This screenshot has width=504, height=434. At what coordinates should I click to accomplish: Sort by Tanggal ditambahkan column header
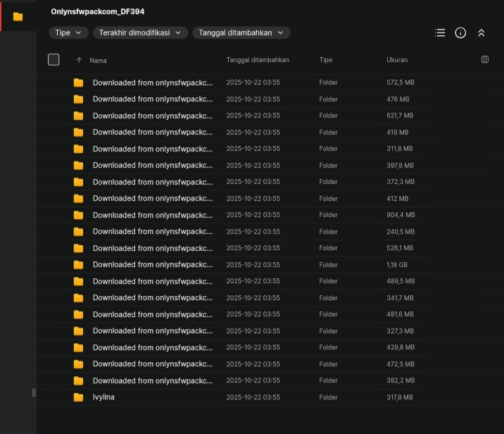coord(258,60)
